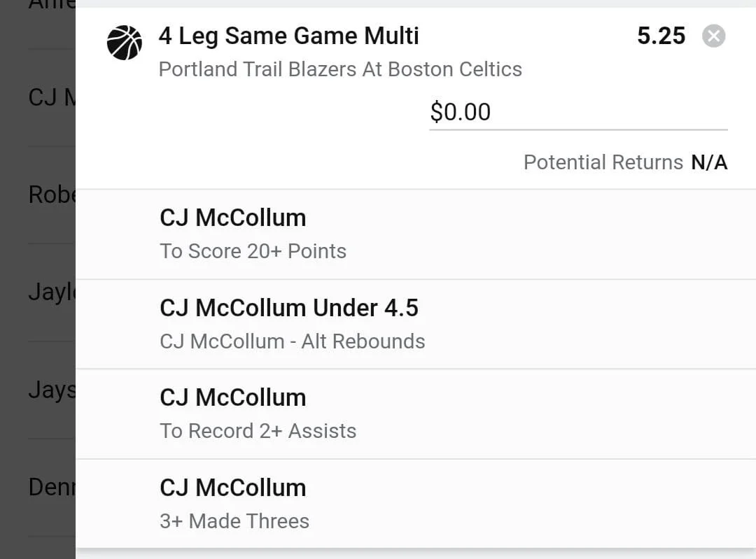The image size is (756, 559).
Task: Enter stake in the $0.00 field
Action: click(x=577, y=112)
